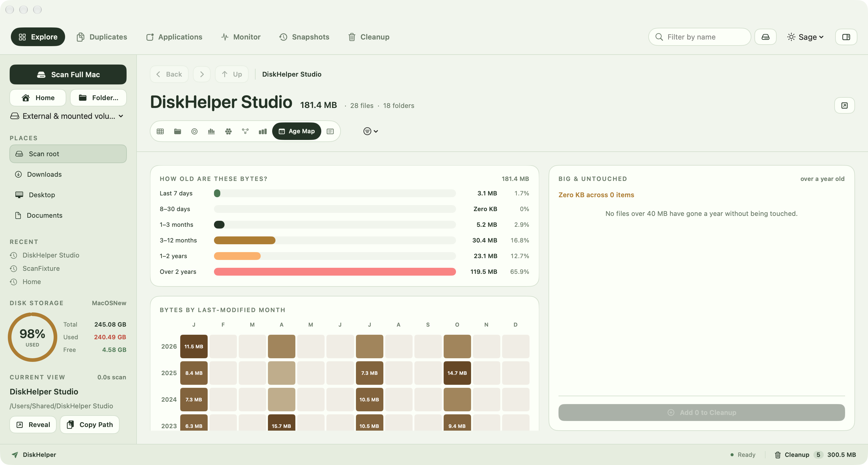Select the node graph view icon
868x465 pixels.
pos(245,131)
